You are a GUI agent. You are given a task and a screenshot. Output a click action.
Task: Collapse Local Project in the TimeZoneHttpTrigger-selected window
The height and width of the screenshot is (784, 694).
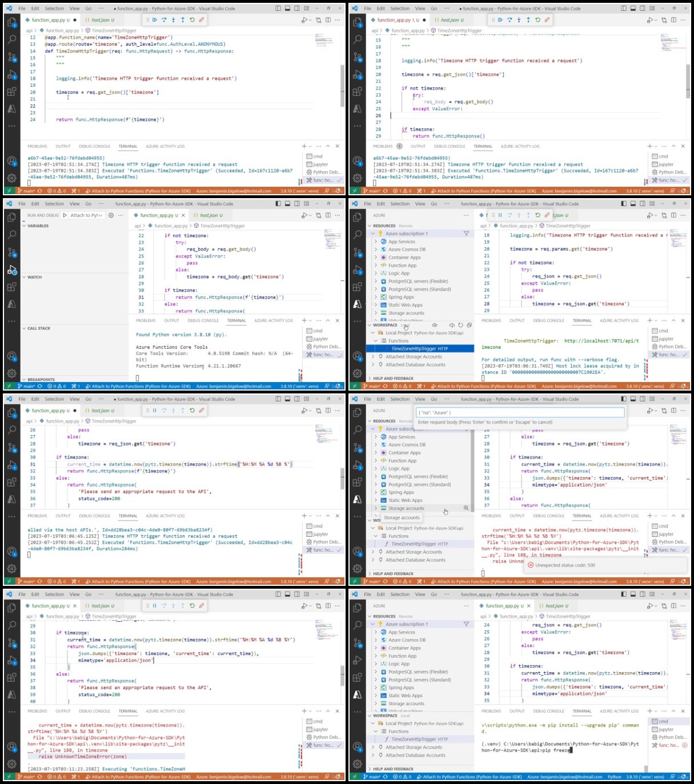(373, 333)
